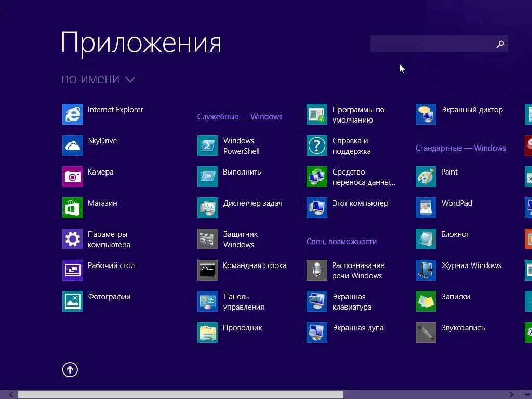Screen dimensions: 532x399
Task: Click the 'Приложения' page title
Action: 141,43
